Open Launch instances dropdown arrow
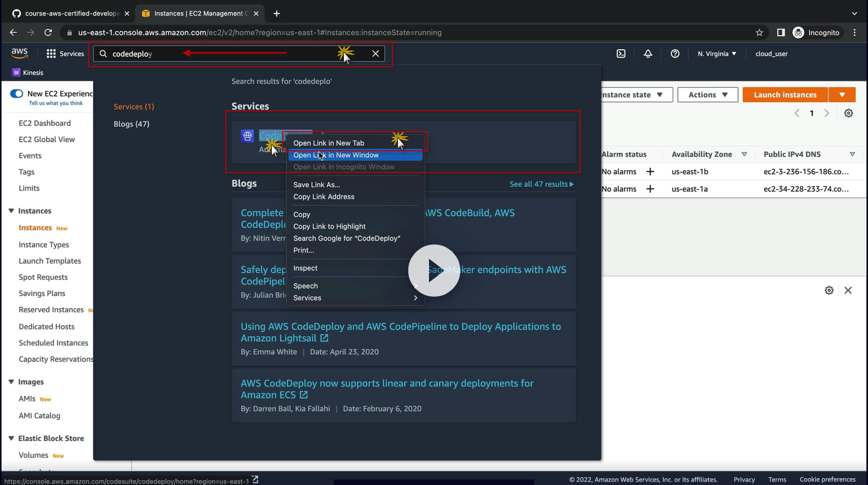868x485 pixels. tap(842, 95)
